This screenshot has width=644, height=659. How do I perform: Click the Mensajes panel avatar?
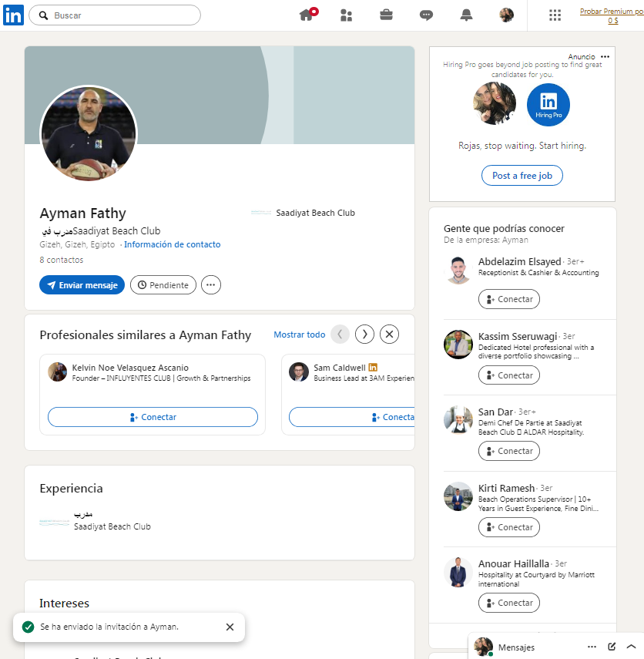point(483,647)
